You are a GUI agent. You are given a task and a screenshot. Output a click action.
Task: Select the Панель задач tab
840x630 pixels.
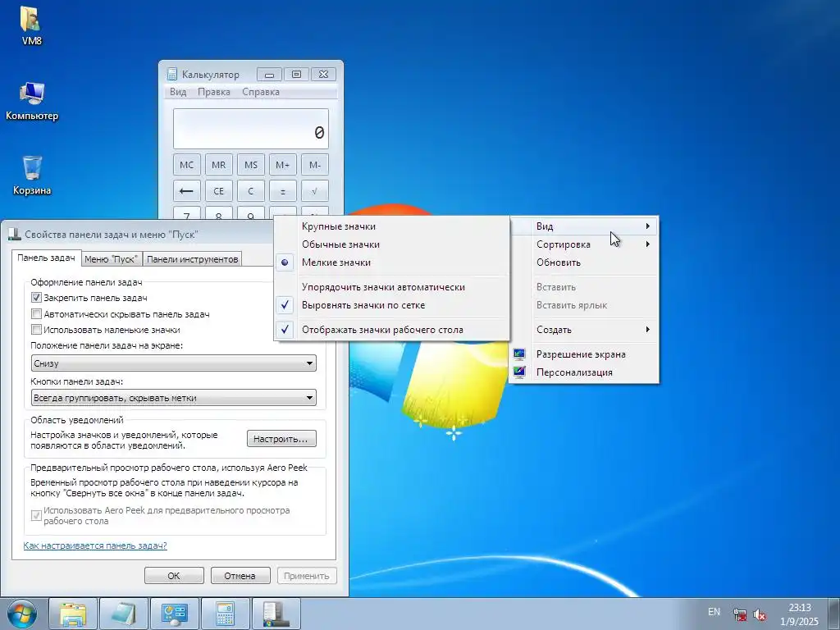pyautogui.click(x=46, y=258)
